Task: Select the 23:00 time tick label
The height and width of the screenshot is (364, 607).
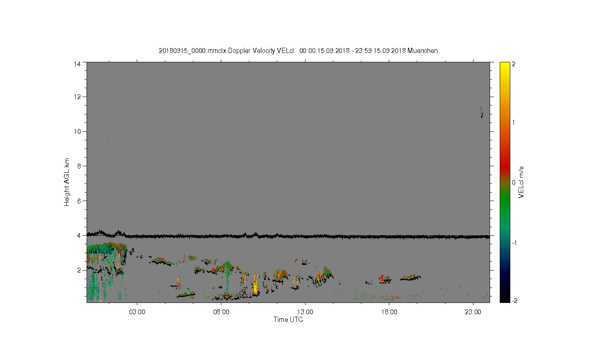Action: pos(473,312)
